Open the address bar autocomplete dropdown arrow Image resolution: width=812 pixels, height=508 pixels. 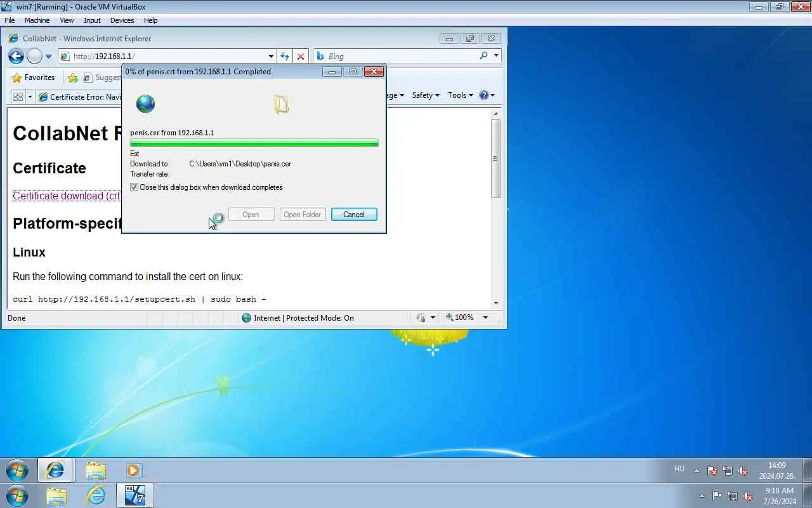(271, 57)
